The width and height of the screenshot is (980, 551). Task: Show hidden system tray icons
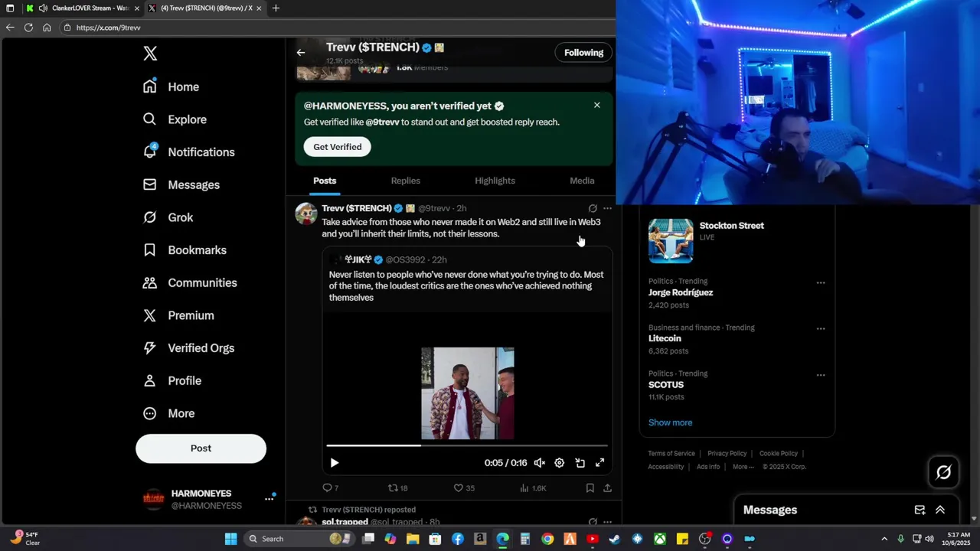[884, 539]
